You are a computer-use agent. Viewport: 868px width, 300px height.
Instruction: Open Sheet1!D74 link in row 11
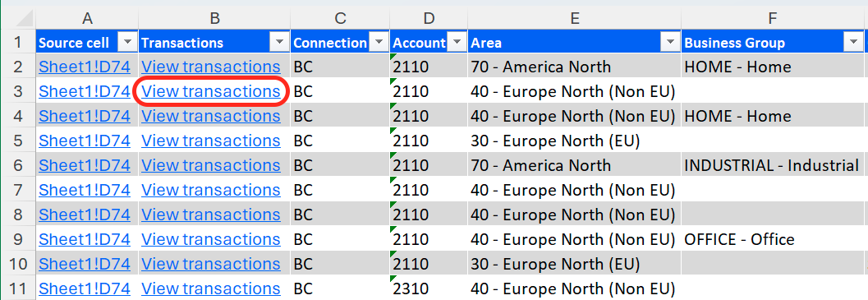[x=85, y=288]
